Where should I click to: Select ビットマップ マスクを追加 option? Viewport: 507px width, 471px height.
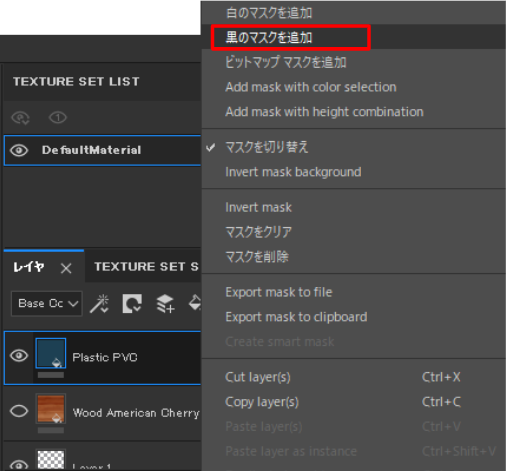(x=354, y=62)
